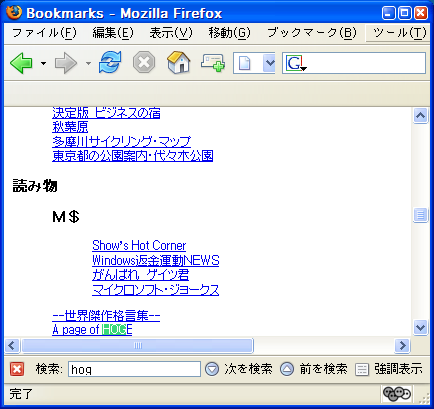Image resolution: width=434 pixels, height=409 pixels.
Task: Go back with the green arrow
Action: (21, 63)
